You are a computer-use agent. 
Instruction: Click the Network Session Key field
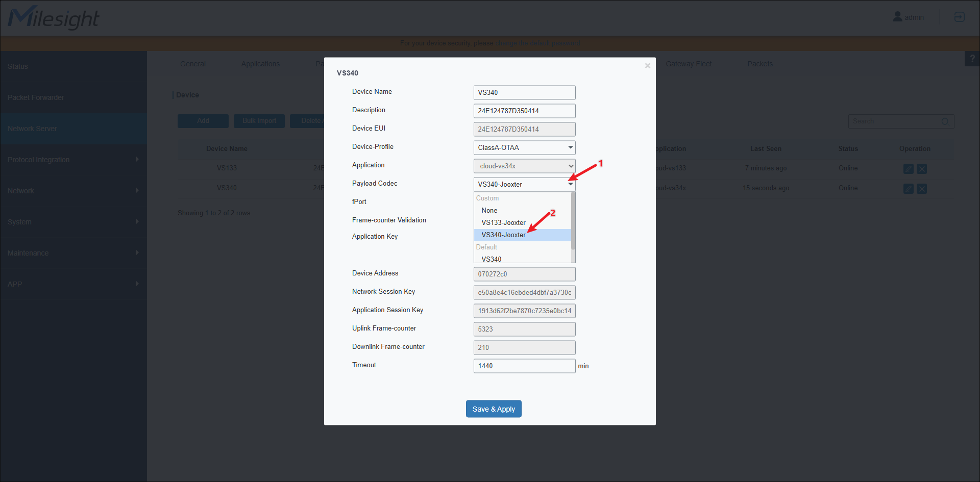click(x=524, y=292)
